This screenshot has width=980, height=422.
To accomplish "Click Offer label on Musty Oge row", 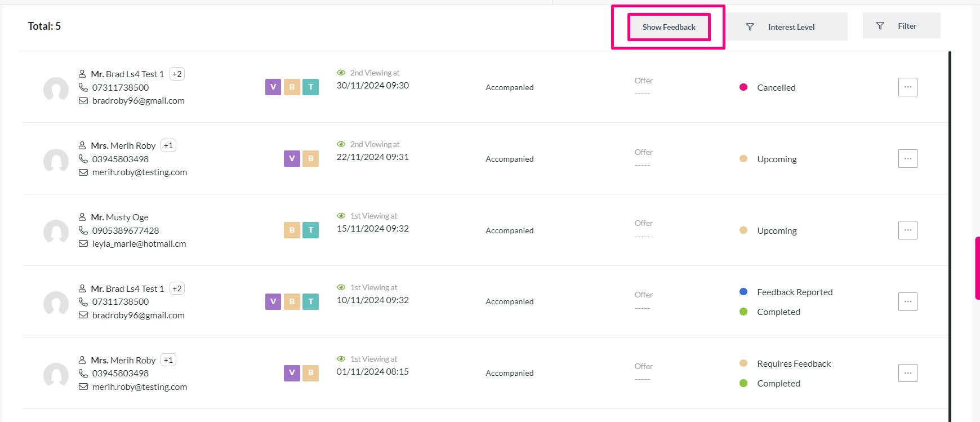I will (644, 223).
